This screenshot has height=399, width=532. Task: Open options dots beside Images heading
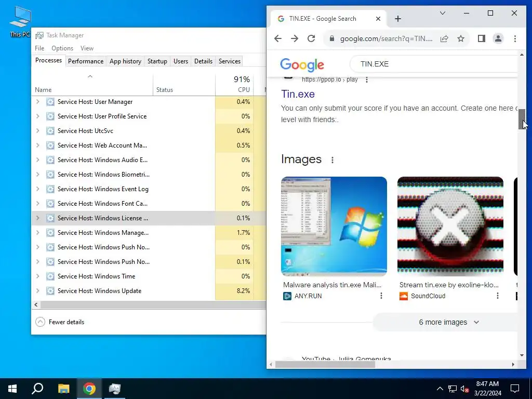332,160
